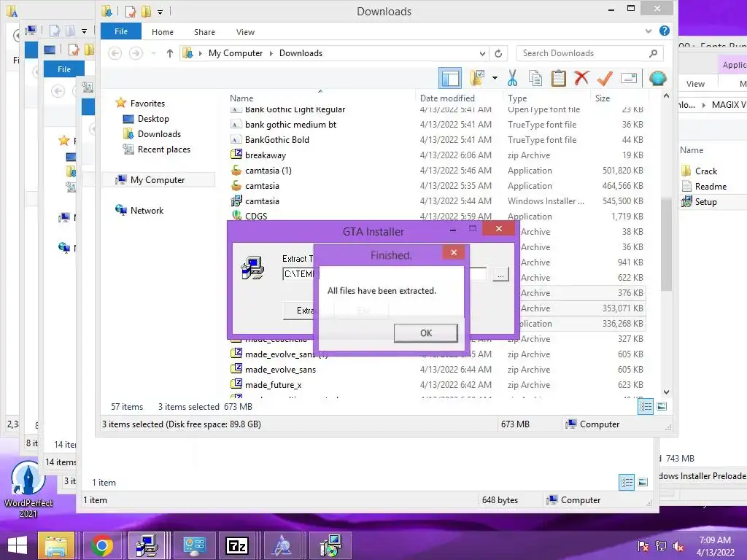Viewport: 747px width, 560px height.
Task: Select Network in navigation pane
Action: click(x=147, y=211)
